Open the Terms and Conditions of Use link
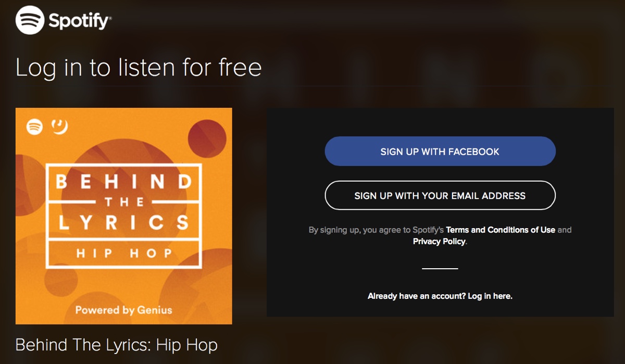The image size is (625, 364). click(501, 230)
